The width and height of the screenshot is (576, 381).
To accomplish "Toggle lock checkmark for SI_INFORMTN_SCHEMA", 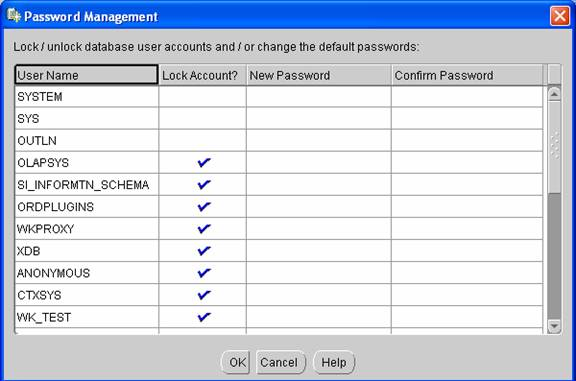I will [204, 184].
